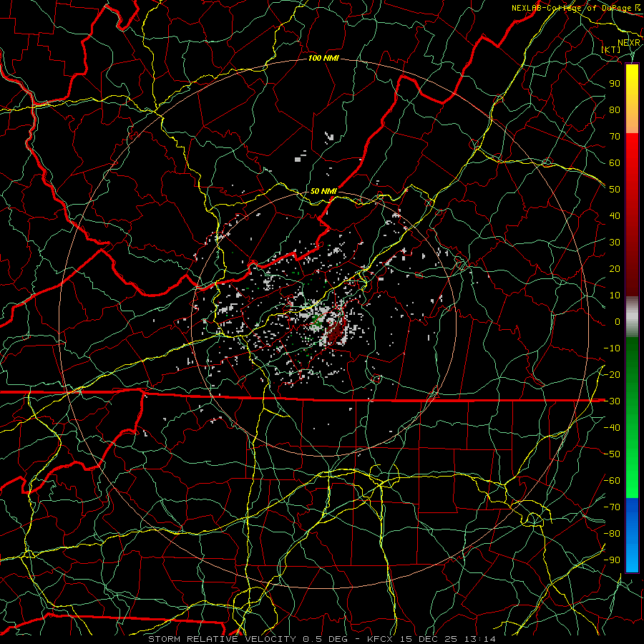The width and height of the screenshot is (644, 644).
Task: Click the "15 DEC 25" date in the caption
Action: pyautogui.click(x=429, y=639)
